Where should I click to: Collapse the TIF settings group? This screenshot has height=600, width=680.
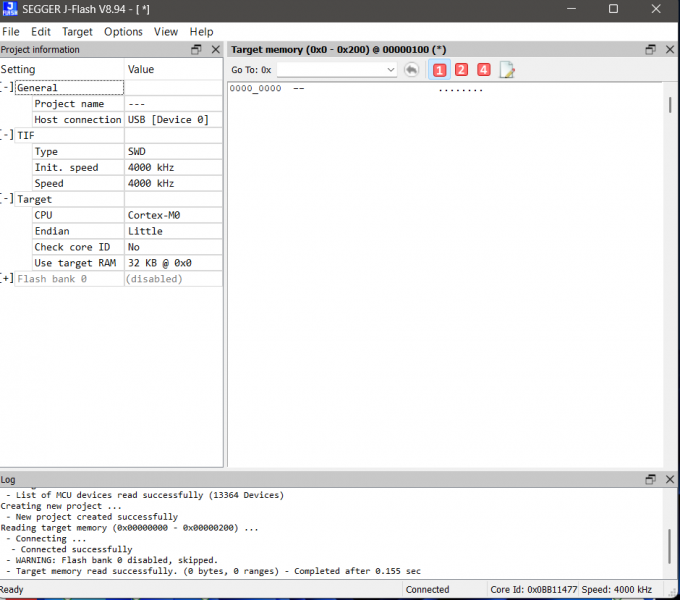coord(8,136)
